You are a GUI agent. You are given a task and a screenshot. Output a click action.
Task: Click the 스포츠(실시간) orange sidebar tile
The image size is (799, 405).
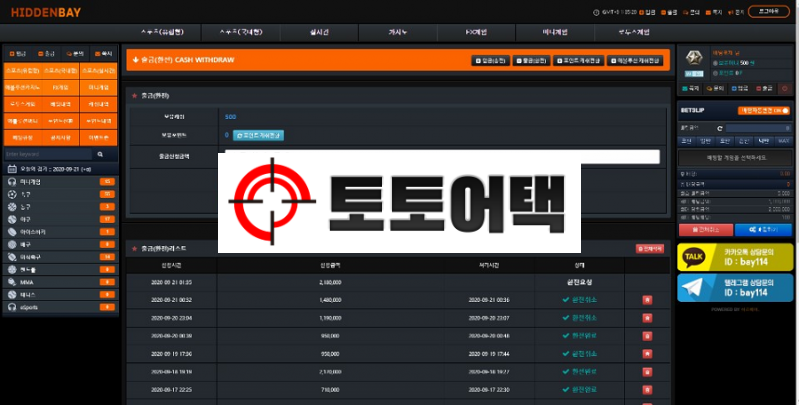click(98, 71)
